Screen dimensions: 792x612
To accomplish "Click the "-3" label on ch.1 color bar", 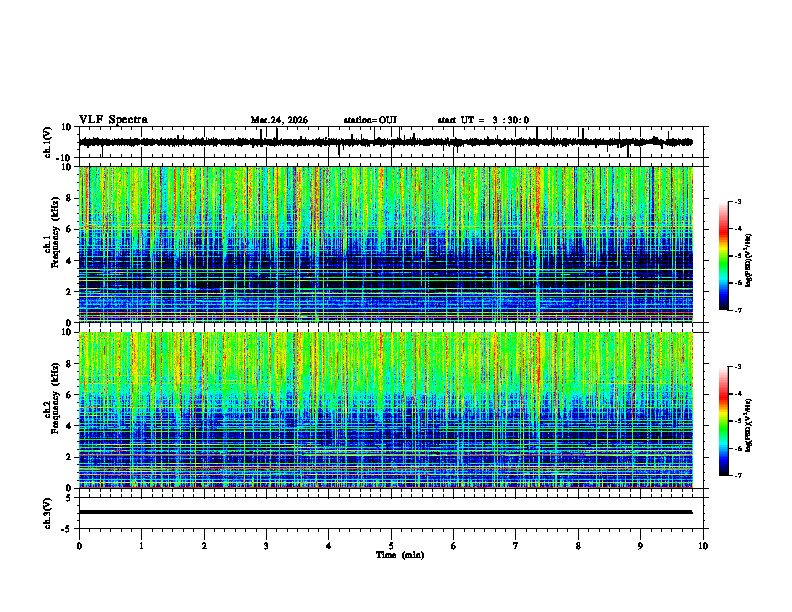I will click(738, 201).
